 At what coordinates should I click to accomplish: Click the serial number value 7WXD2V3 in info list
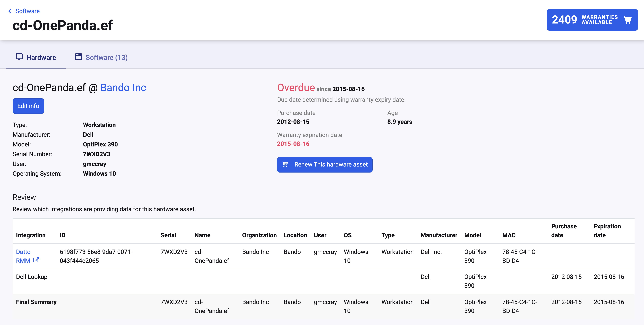click(96, 154)
